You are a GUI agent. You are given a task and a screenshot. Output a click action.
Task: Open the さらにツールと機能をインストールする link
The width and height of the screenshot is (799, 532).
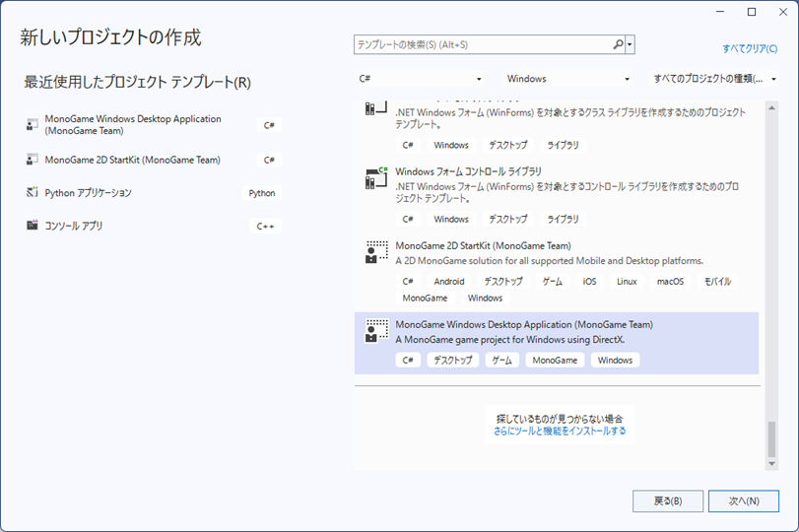click(560, 432)
